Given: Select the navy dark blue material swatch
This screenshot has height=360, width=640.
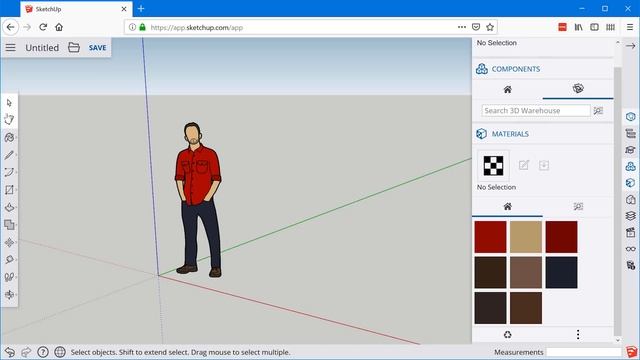Looking at the screenshot, I should click(x=561, y=272).
